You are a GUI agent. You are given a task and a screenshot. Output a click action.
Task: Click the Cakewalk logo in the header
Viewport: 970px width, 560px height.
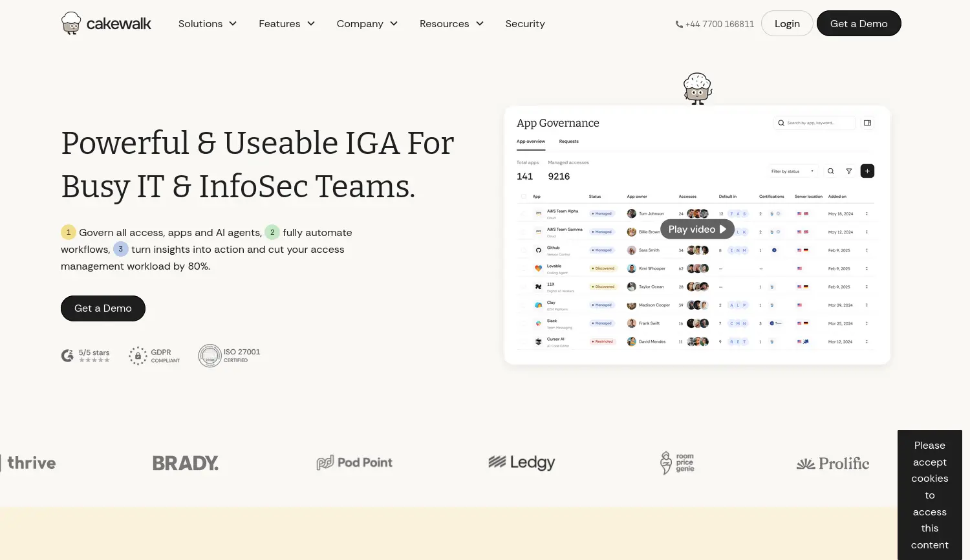coord(106,23)
